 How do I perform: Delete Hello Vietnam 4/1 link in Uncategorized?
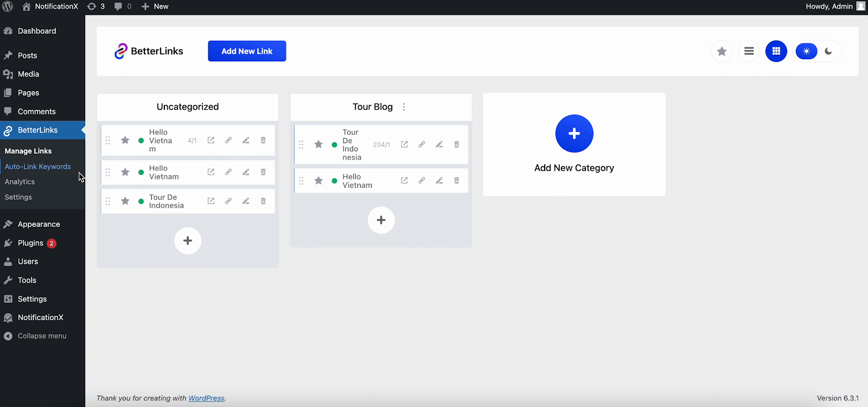pos(263,140)
